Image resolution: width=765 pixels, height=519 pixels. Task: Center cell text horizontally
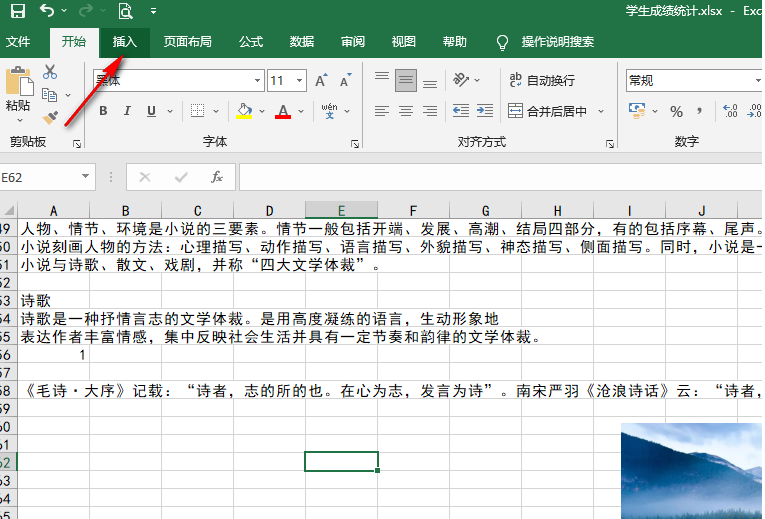(406, 111)
